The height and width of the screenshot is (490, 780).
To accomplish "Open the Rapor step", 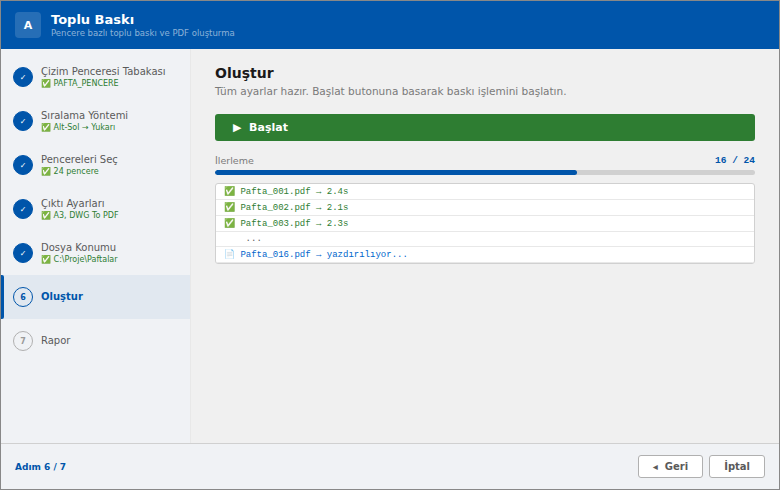I will [x=96, y=341].
